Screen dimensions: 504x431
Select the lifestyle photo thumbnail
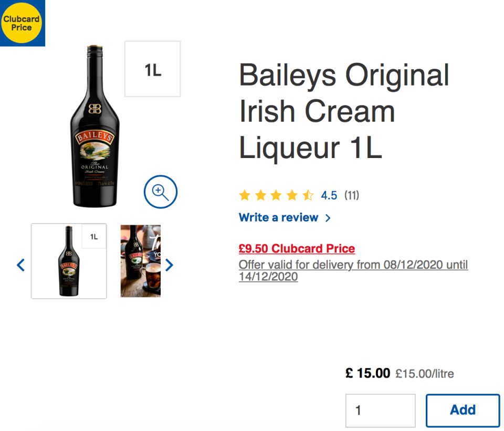[140, 261]
